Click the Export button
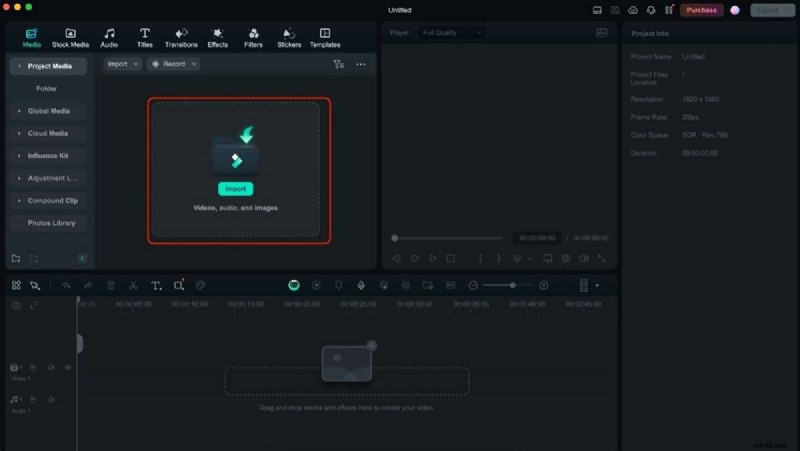The height and width of the screenshot is (451, 800). [772, 10]
